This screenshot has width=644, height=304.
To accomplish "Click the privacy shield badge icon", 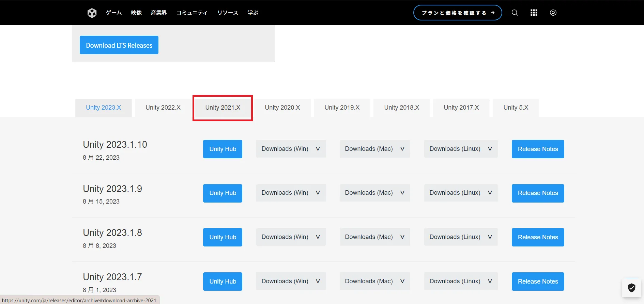I will [632, 288].
